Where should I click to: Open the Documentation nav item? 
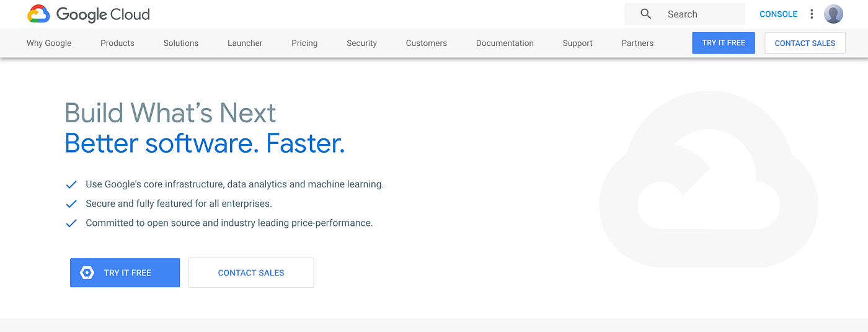coord(505,43)
